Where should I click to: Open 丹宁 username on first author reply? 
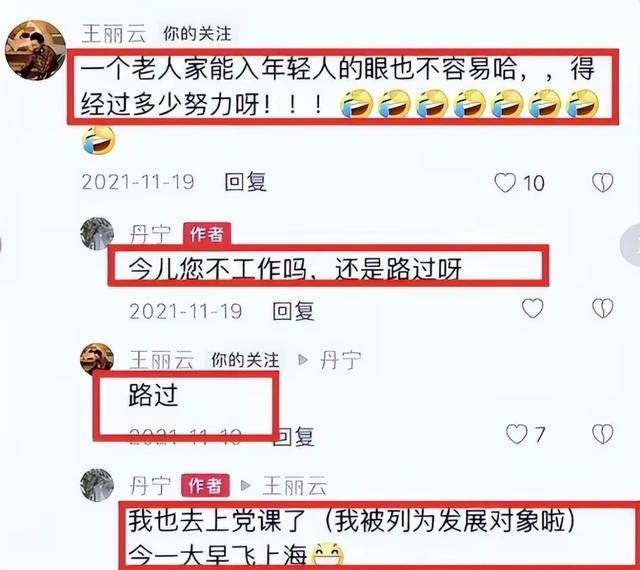[x=150, y=234]
